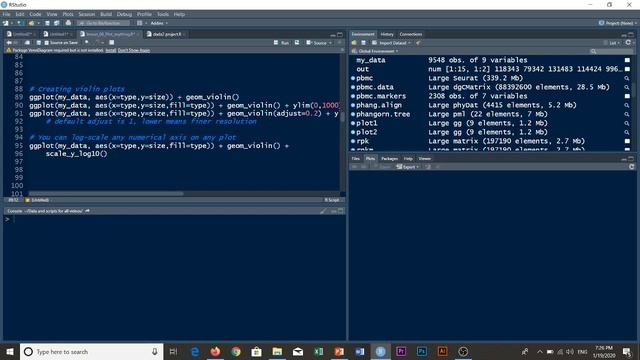Viewport: 640px width, 360px height.
Task: Click the Compile Report notebook icon
Action: click(x=112, y=42)
